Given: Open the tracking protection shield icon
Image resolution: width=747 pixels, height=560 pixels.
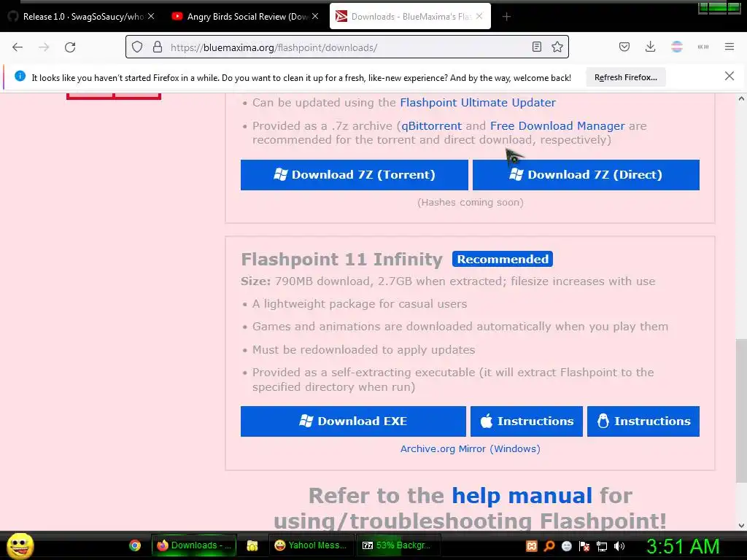Looking at the screenshot, I should pyautogui.click(x=137, y=47).
